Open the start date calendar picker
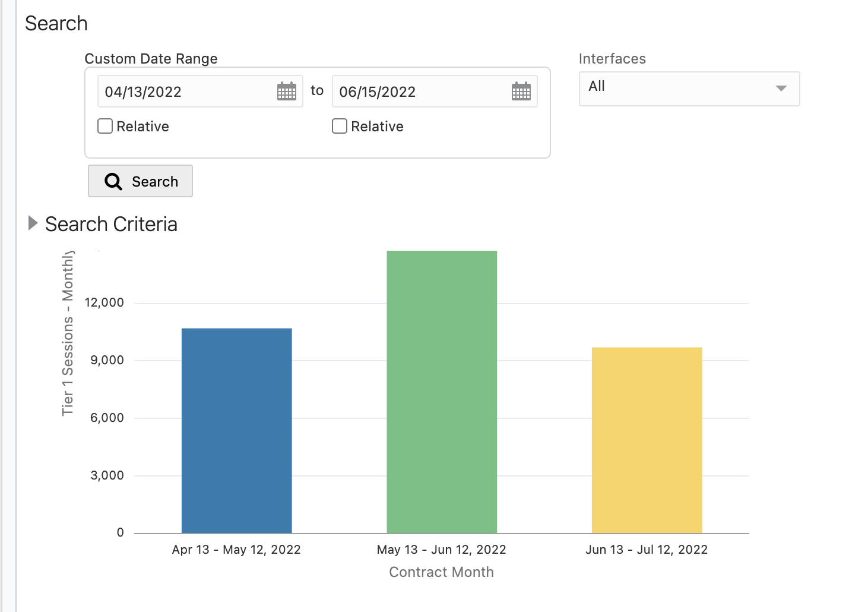The height and width of the screenshot is (612, 868). coord(287,92)
